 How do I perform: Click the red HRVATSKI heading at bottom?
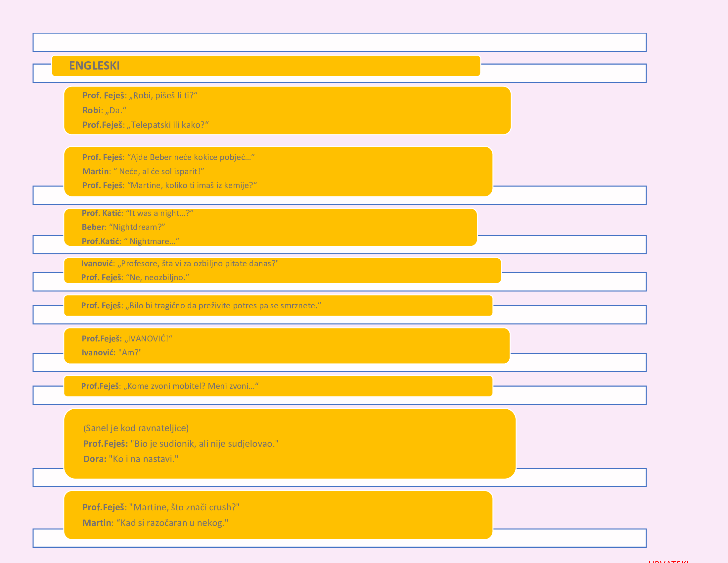coord(668,561)
